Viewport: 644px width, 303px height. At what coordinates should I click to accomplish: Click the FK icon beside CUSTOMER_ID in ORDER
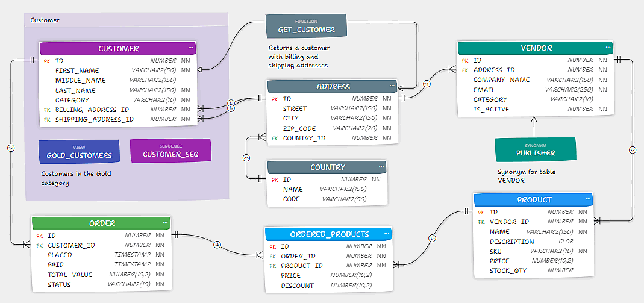pos(39,246)
